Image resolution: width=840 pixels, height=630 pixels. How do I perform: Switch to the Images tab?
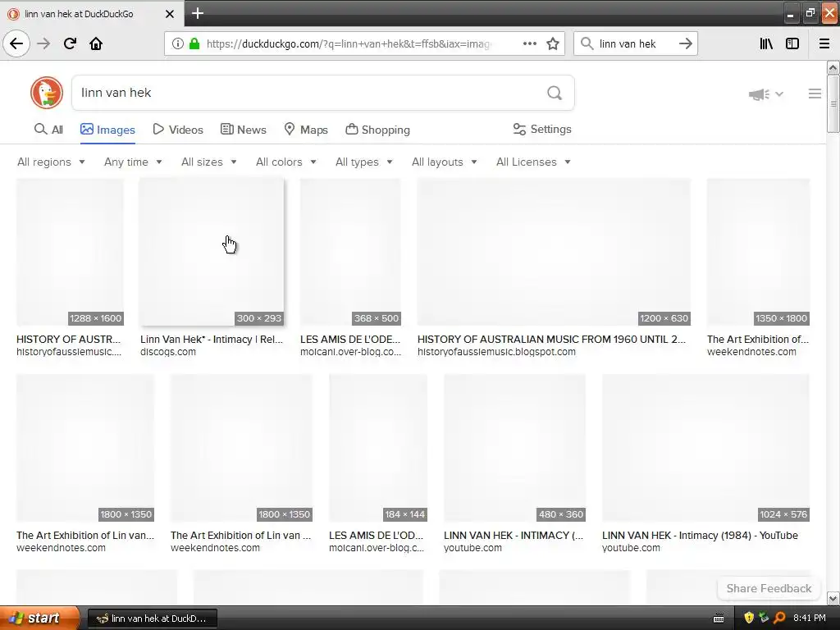107,130
